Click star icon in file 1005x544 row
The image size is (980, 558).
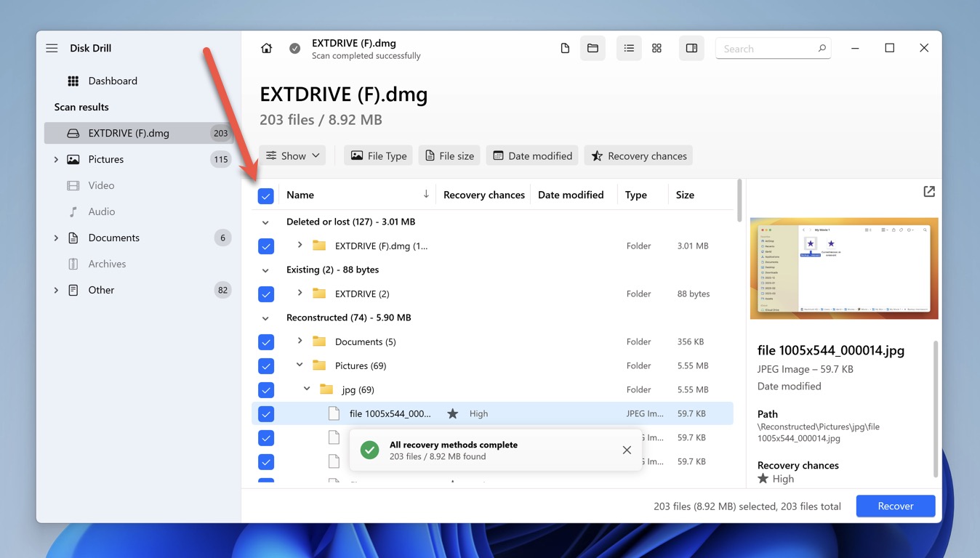[x=453, y=413]
